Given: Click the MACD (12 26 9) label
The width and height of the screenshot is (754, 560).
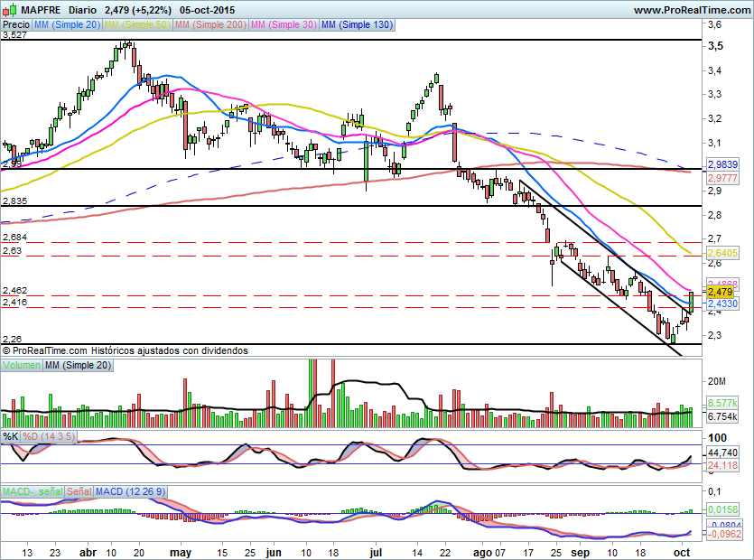Looking at the screenshot, I should (x=130, y=491).
